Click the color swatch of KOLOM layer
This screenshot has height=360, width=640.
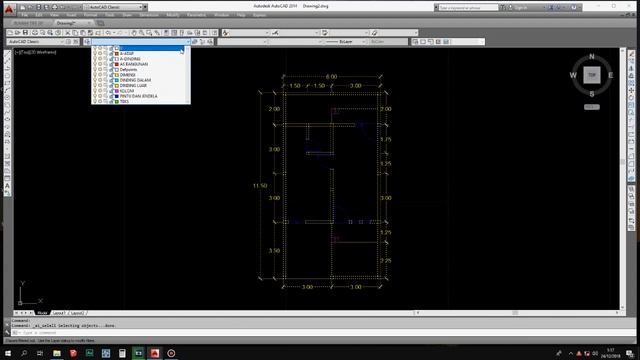tap(116, 91)
